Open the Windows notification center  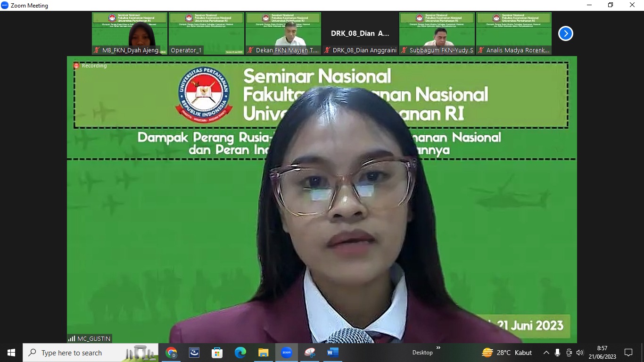point(628,353)
